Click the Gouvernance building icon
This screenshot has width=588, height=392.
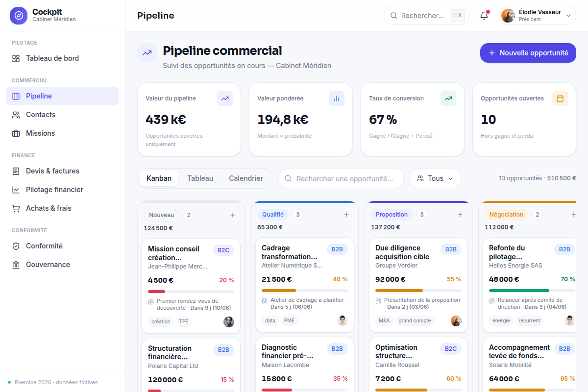pos(16,265)
